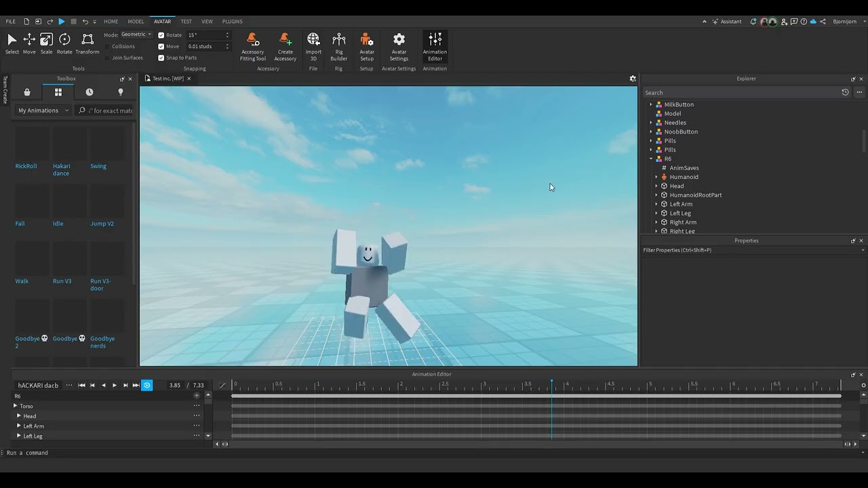Pick the Rotate tool
Viewport: 868px width, 488px height.
point(64,43)
